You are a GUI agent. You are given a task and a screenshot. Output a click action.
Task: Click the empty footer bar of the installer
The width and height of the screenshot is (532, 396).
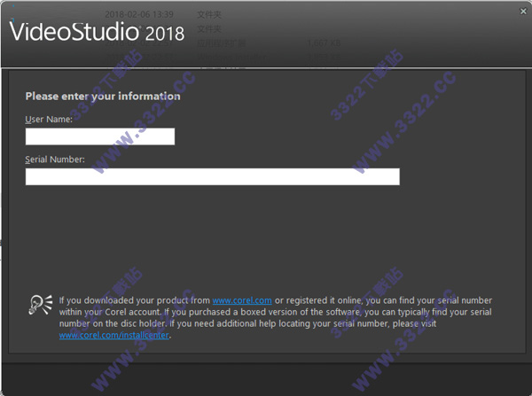(266, 378)
